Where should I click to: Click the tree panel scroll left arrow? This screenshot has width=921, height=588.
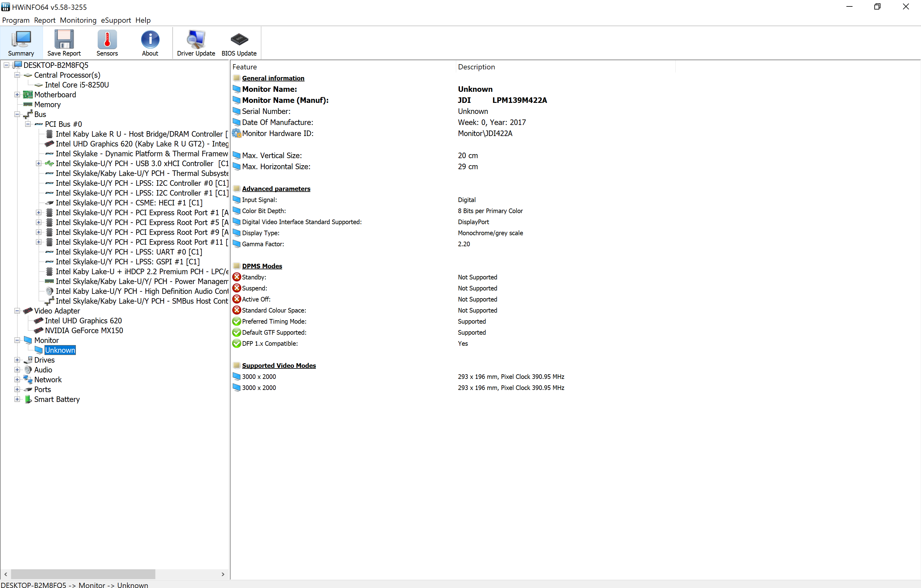6,574
